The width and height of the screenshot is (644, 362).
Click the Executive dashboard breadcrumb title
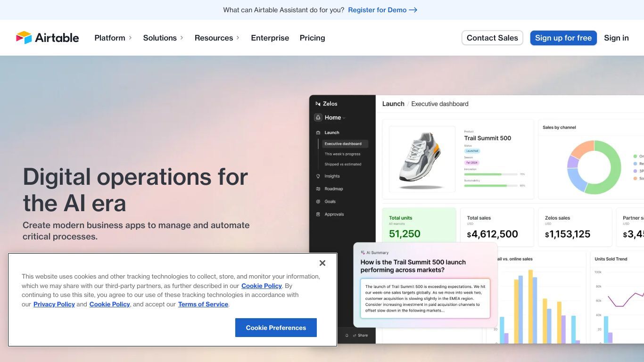440,104
